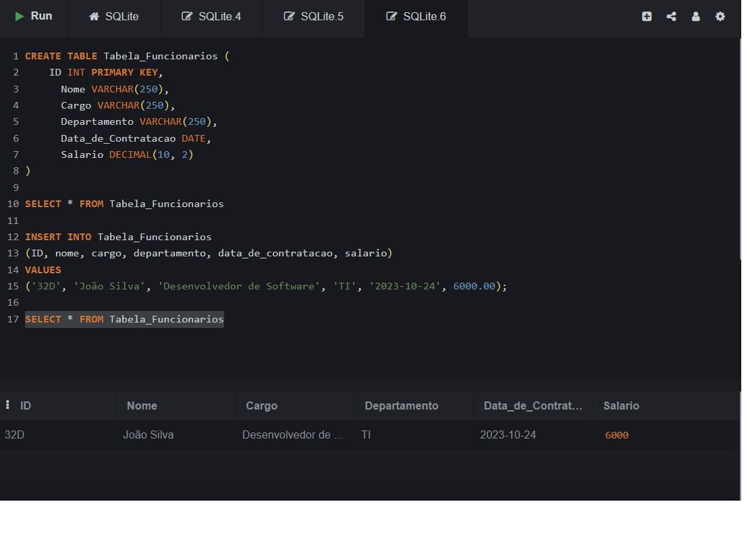Click the highlighted SELECT statement on line 17
The width and height of the screenshot is (750, 560).
(x=124, y=319)
